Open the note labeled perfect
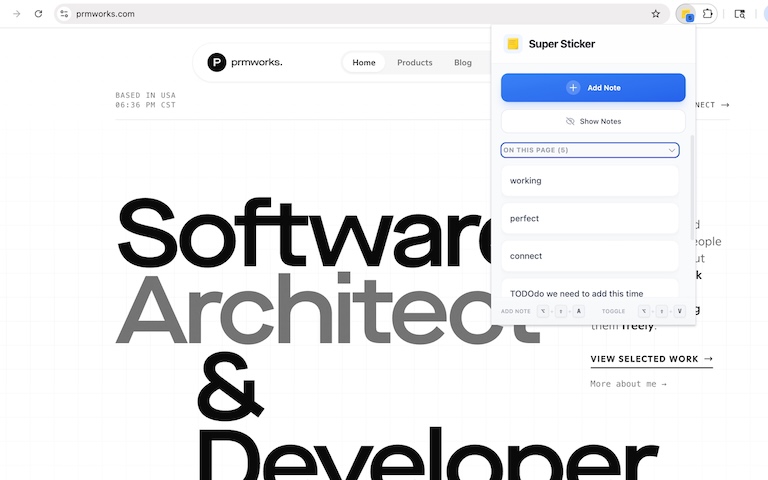Image resolution: width=768 pixels, height=480 pixels. (x=590, y=218)
